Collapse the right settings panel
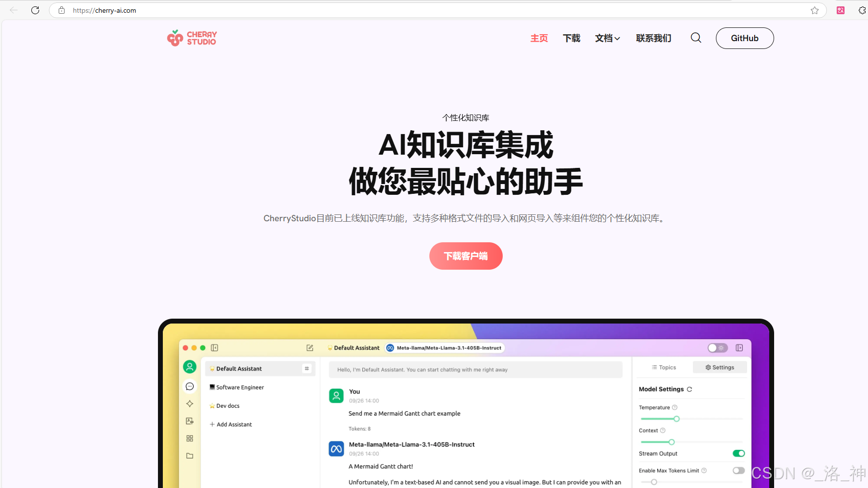 pos(739,348)
